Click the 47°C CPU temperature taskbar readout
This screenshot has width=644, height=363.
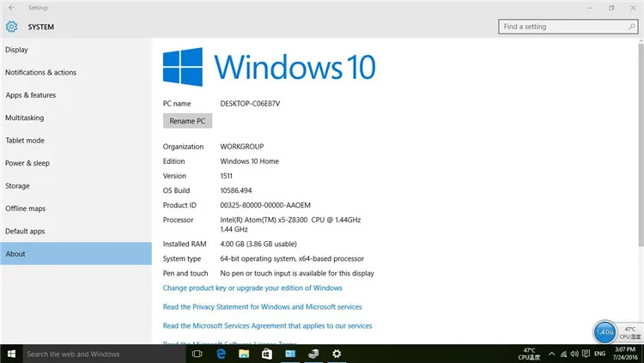pyautogui.click(x=529, y=354)
